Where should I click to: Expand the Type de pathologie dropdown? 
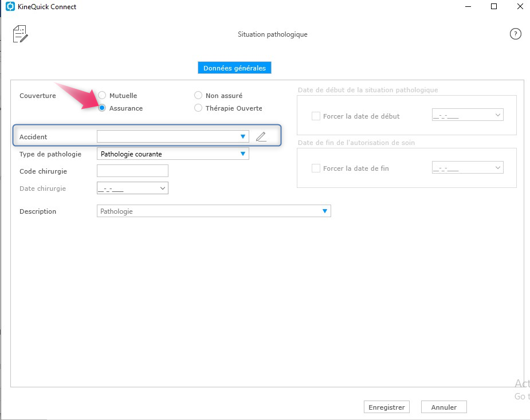click(x=243, y=154)
